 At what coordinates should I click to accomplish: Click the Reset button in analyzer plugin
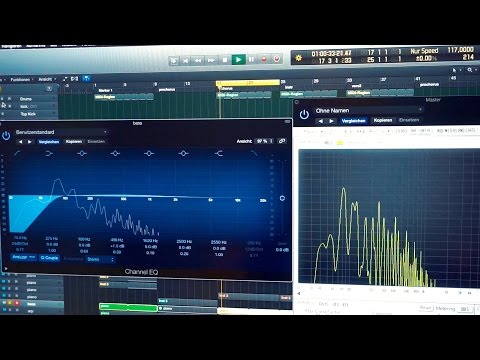point(426,307)
